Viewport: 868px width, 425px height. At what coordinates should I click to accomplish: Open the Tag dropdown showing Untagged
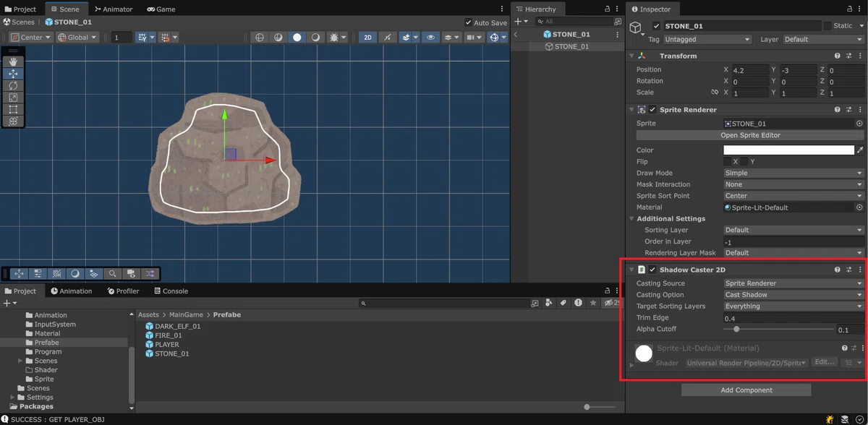(x=707, y=40)
